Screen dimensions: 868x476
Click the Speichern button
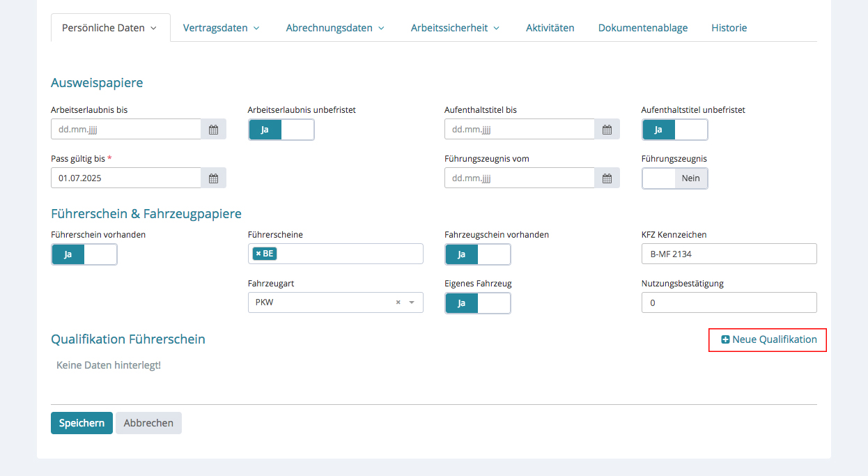pos(82,423)
